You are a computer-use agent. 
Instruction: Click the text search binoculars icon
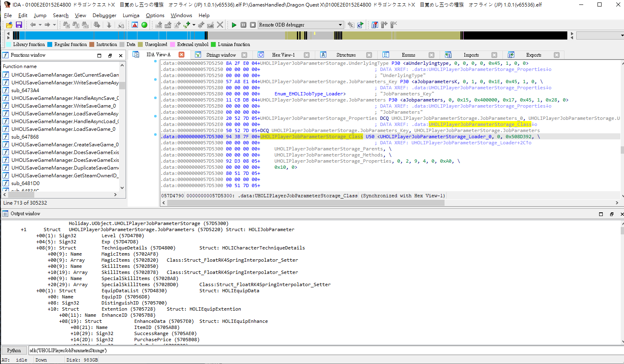click(76, 25)
